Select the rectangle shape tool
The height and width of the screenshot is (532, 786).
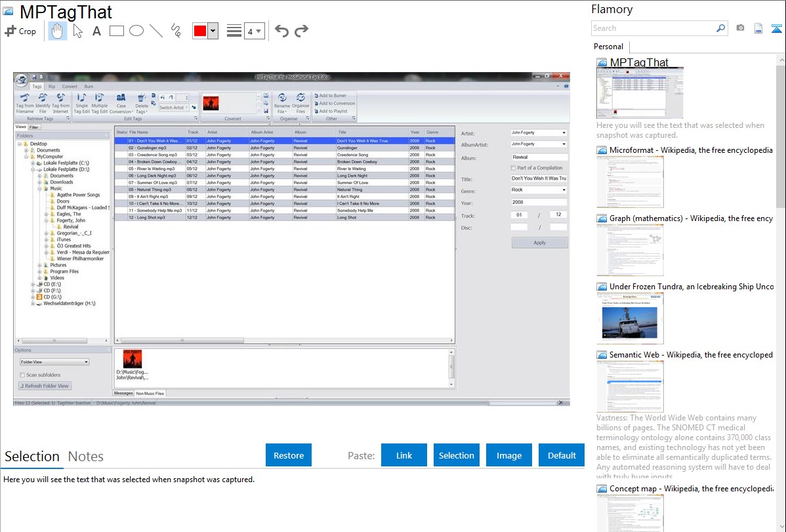coord(116,31)
